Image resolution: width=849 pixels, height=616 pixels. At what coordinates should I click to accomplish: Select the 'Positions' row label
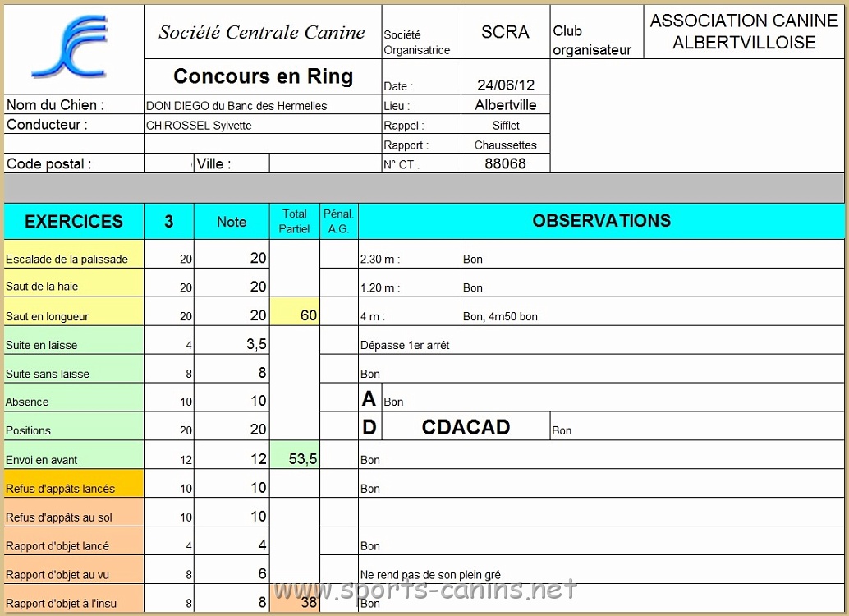pos(74,425)
